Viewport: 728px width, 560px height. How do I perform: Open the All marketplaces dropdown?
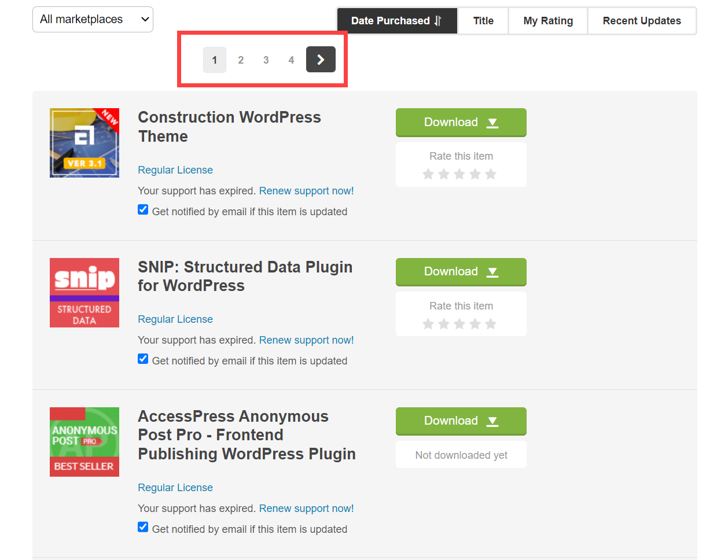(x=93, y=20)
